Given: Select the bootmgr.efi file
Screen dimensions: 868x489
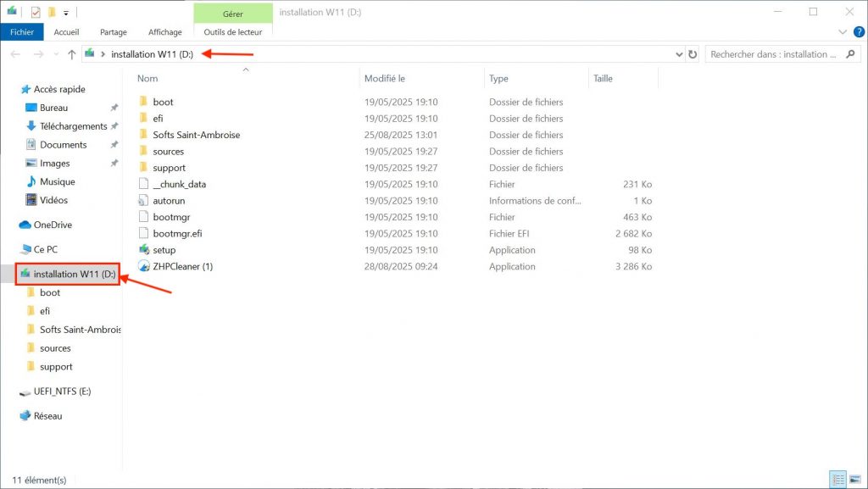Looking at the screenshot, I should click(x=177, y=233).
